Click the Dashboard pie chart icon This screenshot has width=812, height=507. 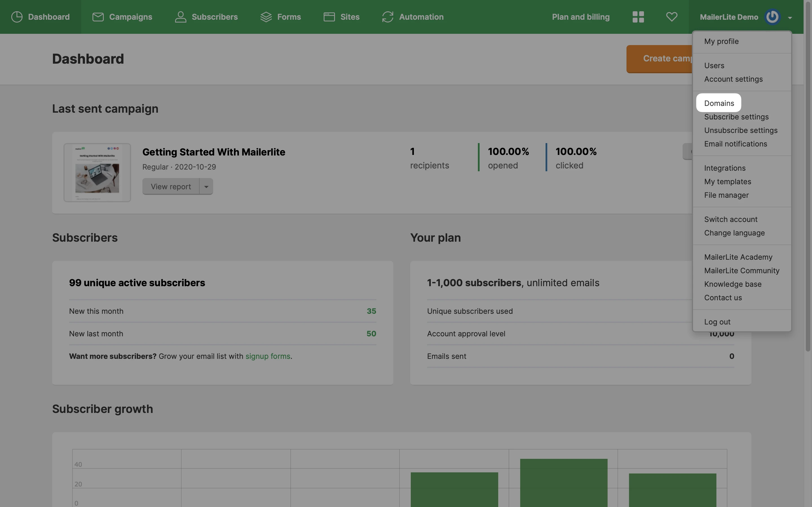tap(17, 17)
